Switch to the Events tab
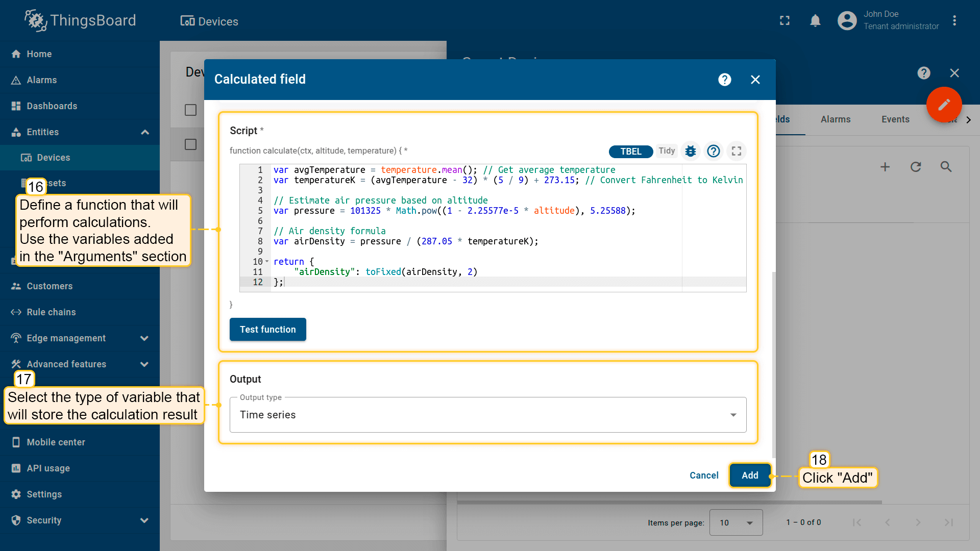Viewport: 980px width, 551px height. pos(895,119)
